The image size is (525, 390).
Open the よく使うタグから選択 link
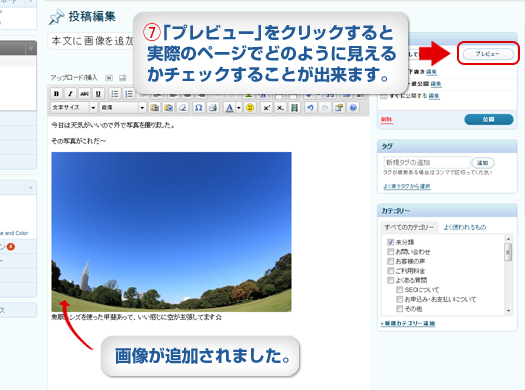pyautogui.click(x=407, y=186)
